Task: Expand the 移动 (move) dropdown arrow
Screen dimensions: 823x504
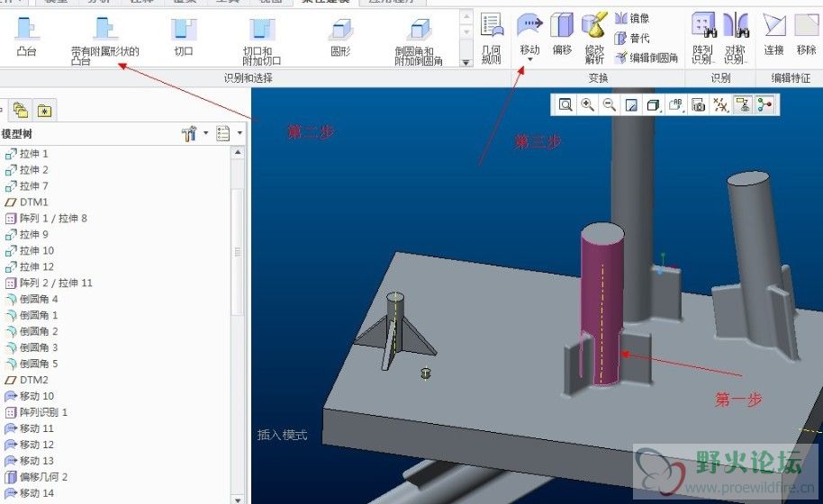Action: pyautogui.click(x=530, y=60)
